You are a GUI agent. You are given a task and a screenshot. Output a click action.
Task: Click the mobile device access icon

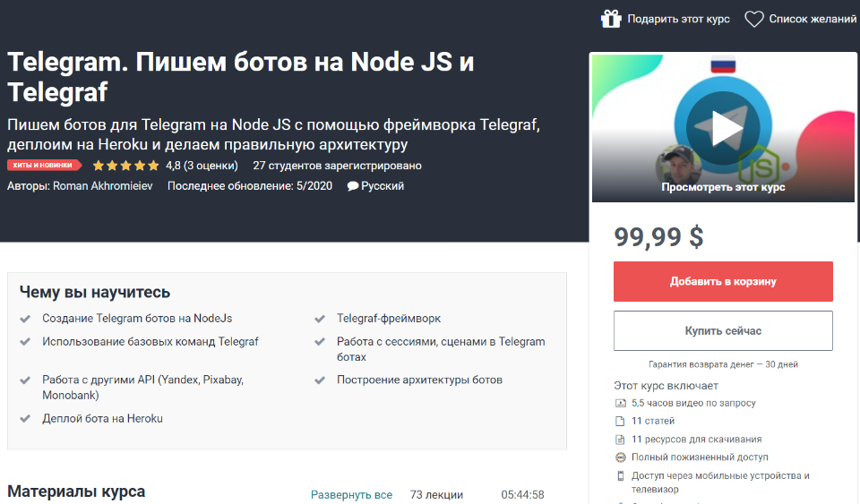click(620, 475)
